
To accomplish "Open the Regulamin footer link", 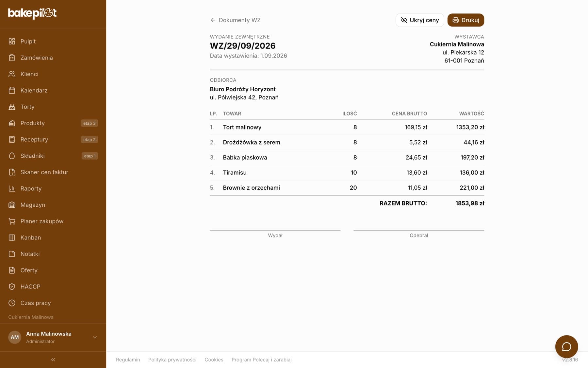I will click(x=128, y=359).
